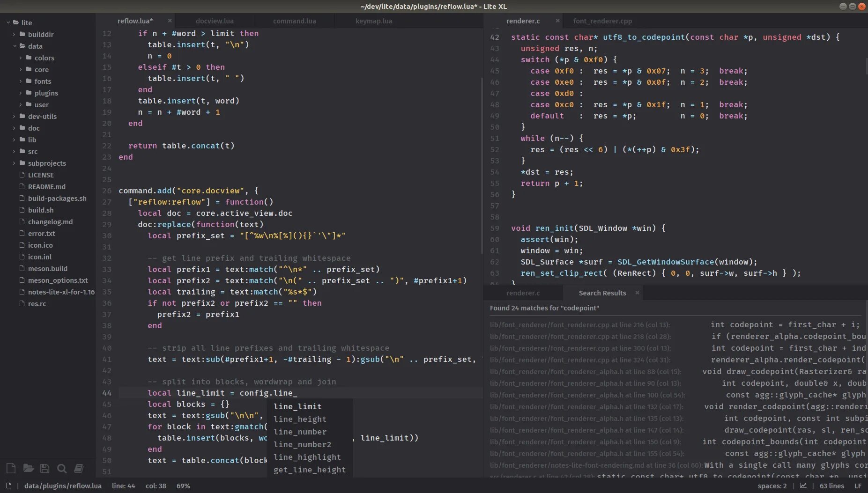Click the "LF" line ending status entry
Image resolution: width=868 pixels, height=493 pixels.
click(858, 486)
